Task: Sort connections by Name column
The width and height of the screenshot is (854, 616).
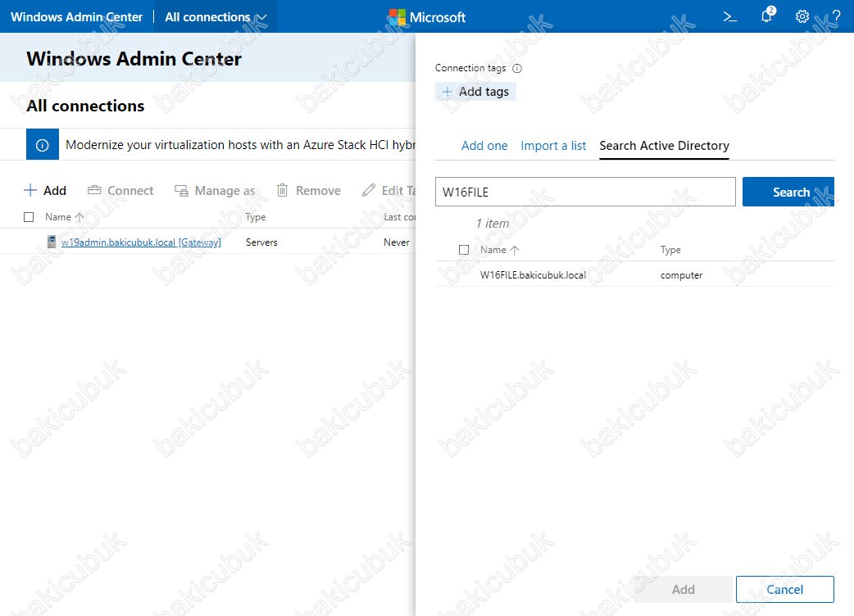Action: [64, 217]
